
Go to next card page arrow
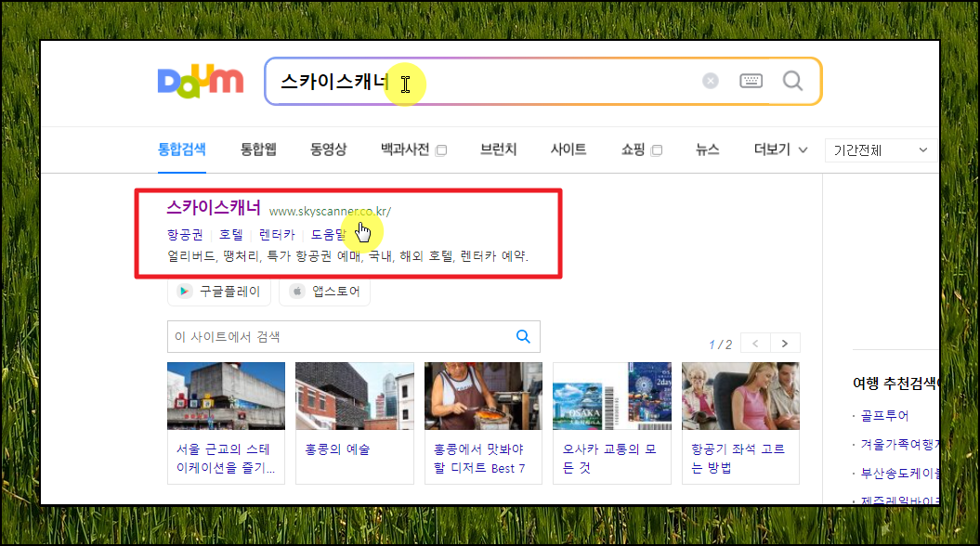[785, 344]
